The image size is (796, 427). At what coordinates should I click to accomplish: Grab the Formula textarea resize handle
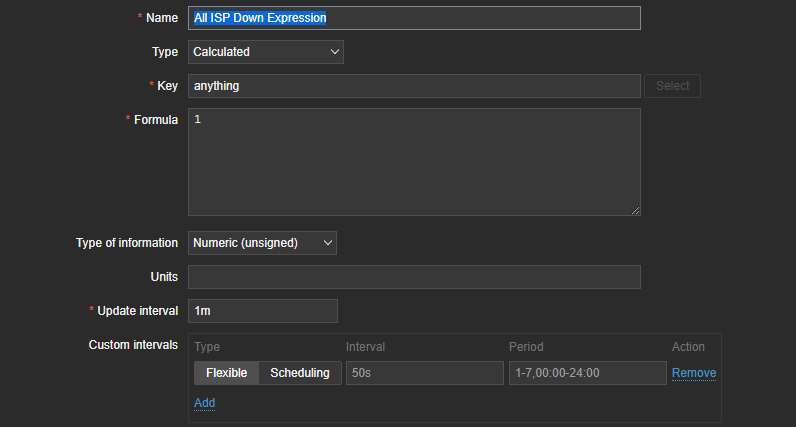pyautogui.click(x=635, y=210)
